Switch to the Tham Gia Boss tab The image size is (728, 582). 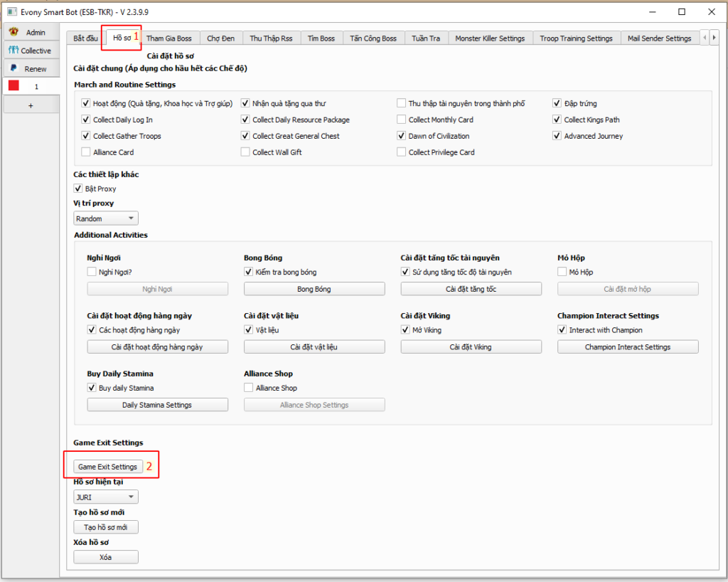click(168, 38)
